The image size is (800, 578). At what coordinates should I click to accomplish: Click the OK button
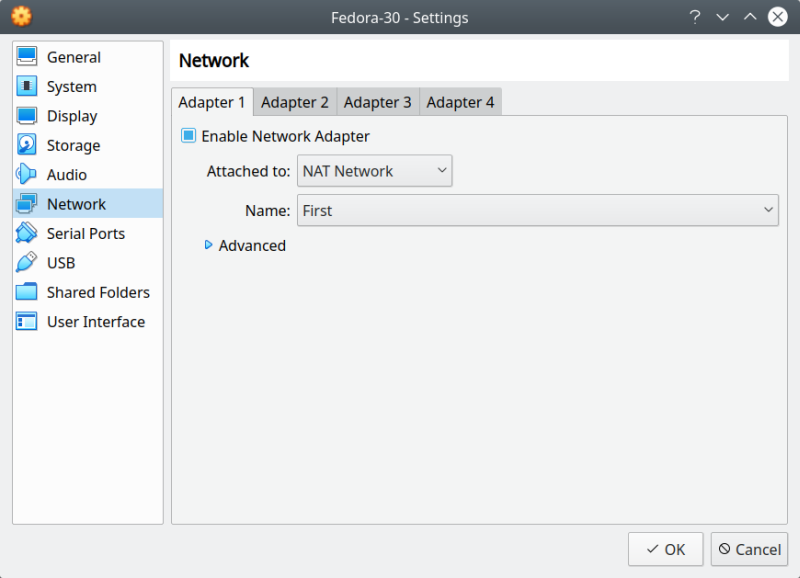665,549
